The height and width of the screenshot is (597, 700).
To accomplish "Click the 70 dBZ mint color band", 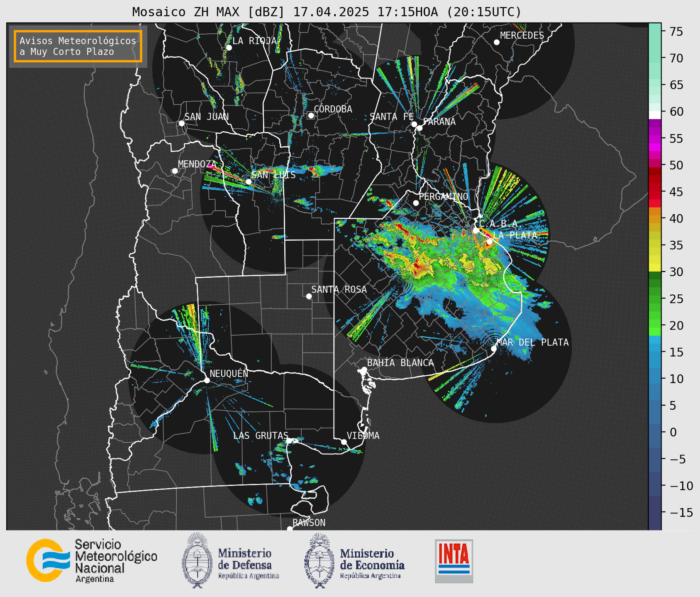I will coord(655,58).
